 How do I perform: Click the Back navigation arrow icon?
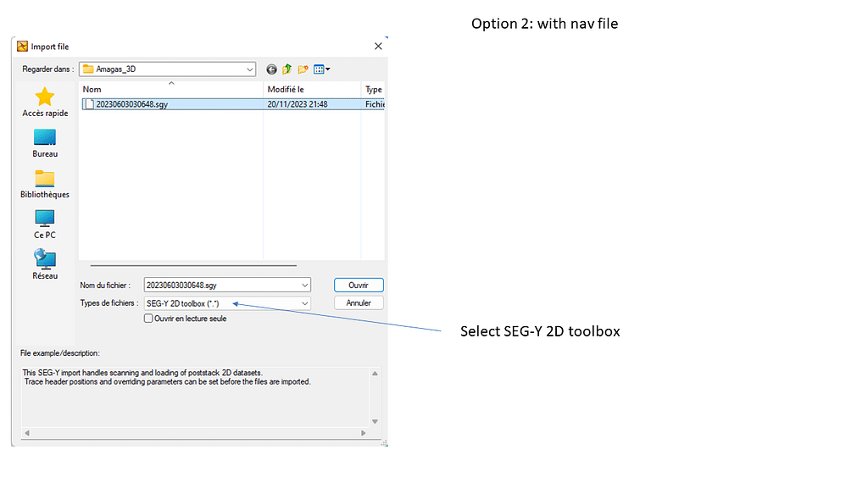(x=271, y=69)
